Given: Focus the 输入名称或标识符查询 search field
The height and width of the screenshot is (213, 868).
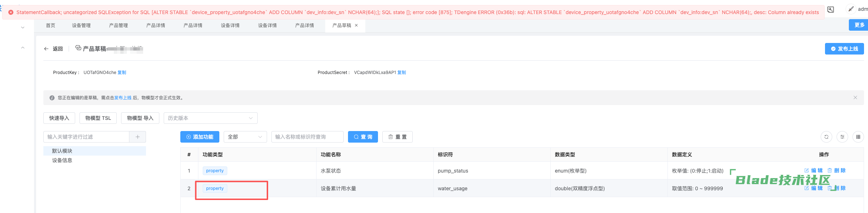Looking at the screenshot, I should click(307, 137).
